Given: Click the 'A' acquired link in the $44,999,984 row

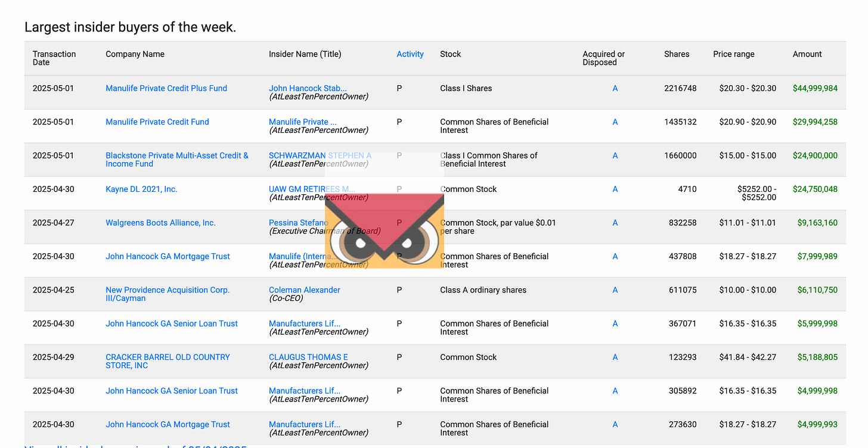Looking at the screenshot, I should (x=615, y=88).
